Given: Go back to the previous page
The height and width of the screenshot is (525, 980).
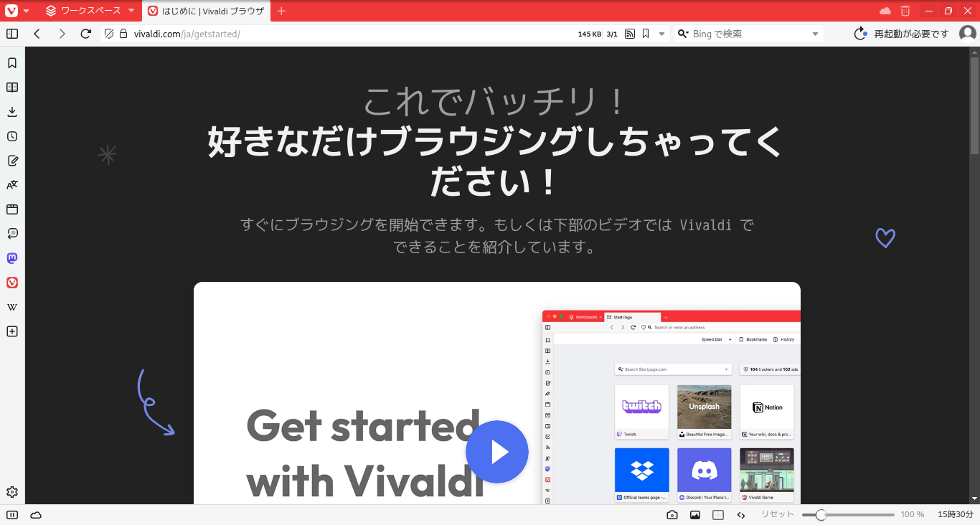Looking at the screenshot, I should 37,34.
